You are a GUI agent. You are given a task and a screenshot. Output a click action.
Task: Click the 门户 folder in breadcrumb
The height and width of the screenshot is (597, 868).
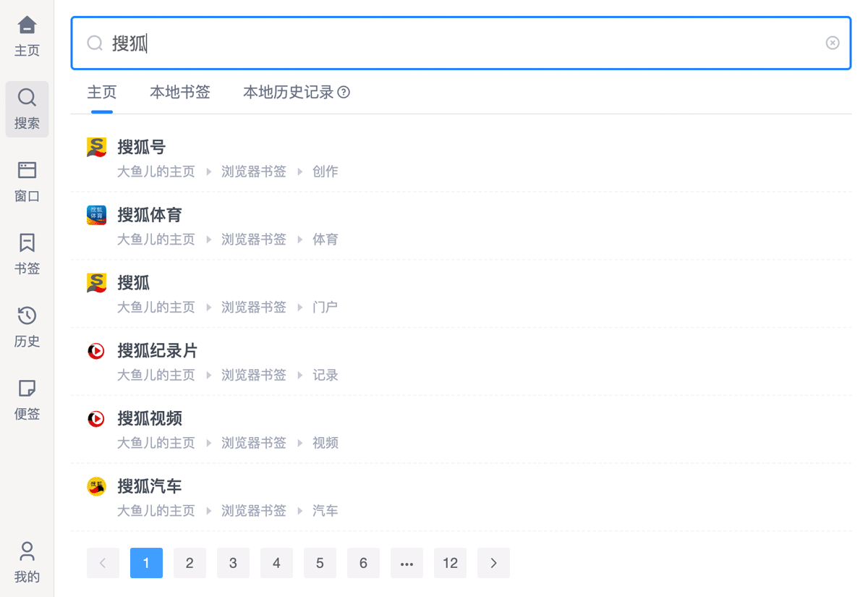pos(325,308)
